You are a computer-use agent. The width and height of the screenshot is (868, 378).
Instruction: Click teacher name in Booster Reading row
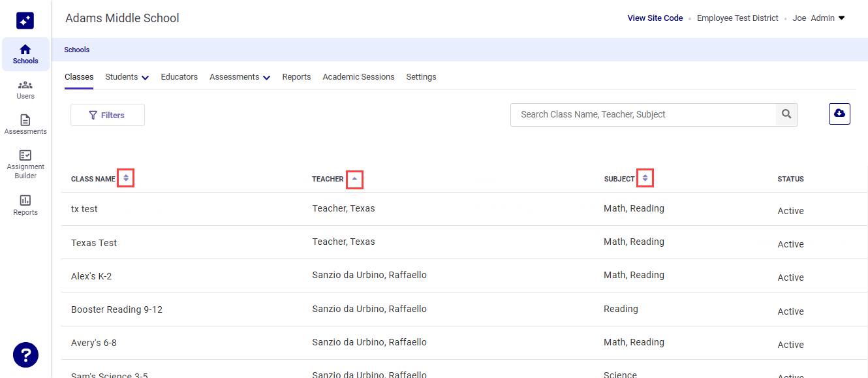click(x=369, y=309)
